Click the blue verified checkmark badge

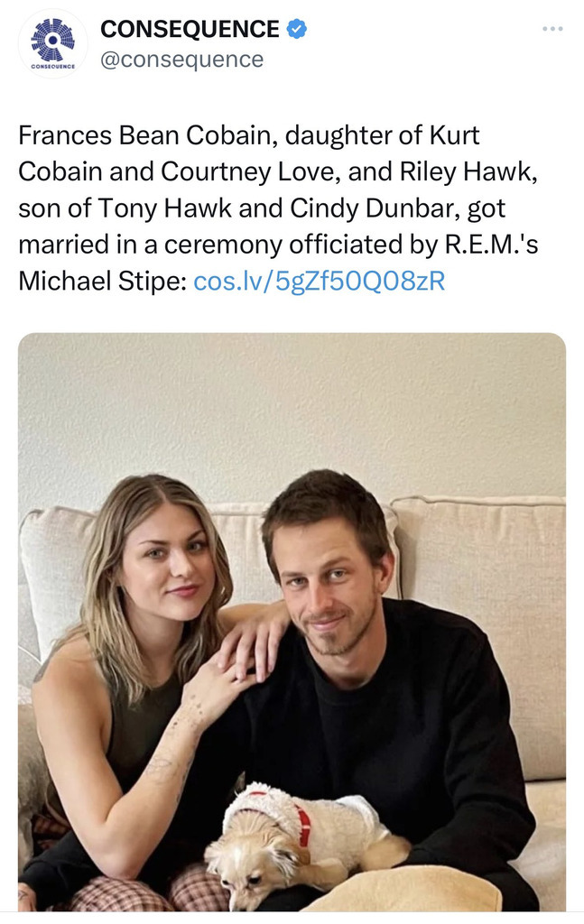(297, 29)
